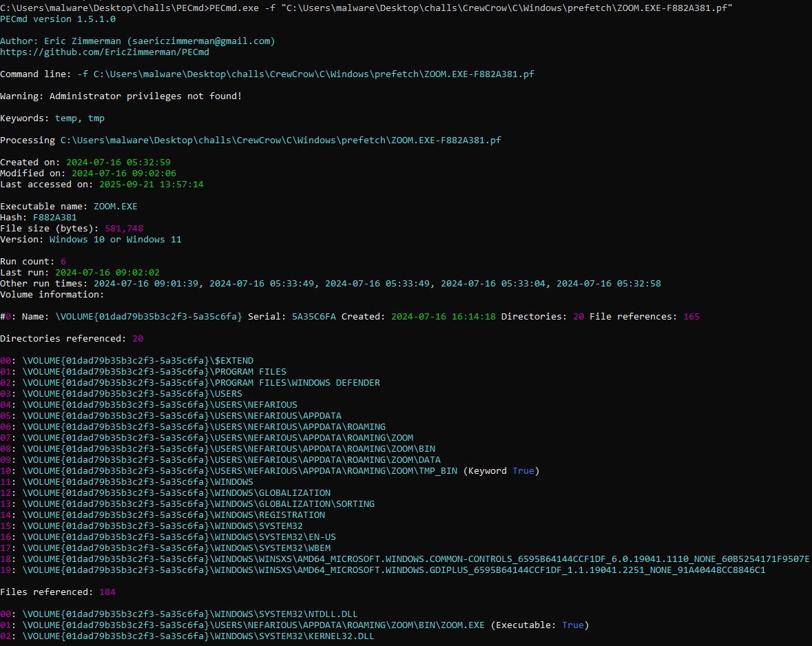Click the Modified on timestamp 2024-07-16 09:02:06
The image size is (812, 646).
click(124, 173)
